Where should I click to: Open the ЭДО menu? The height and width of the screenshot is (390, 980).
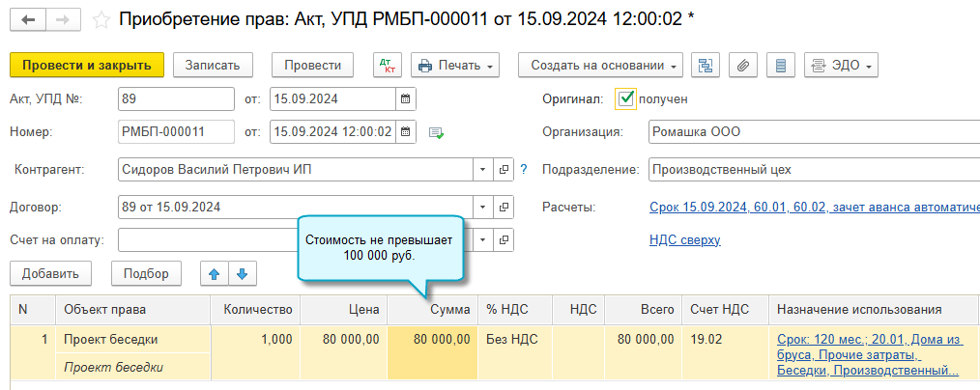pos(841,65)
